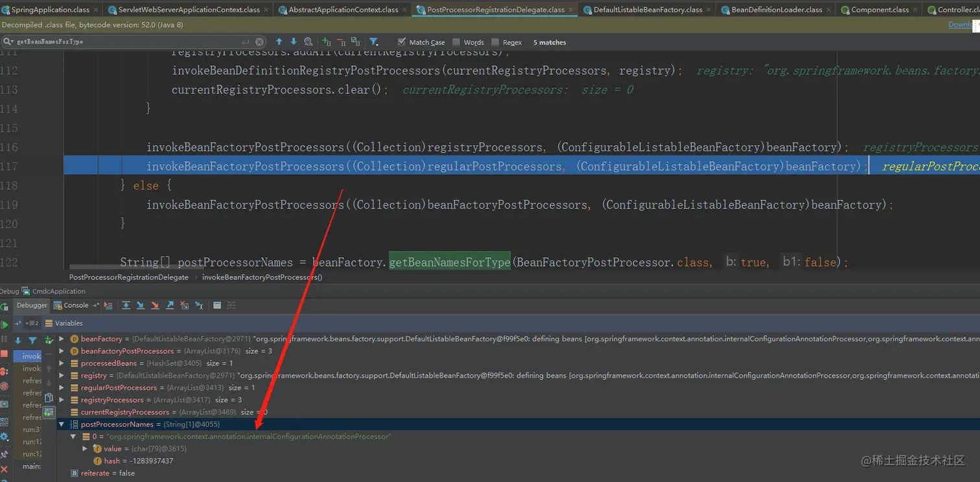Click View Breakpoints icon in debug sidebar
The width and height of the screenshot is (980, 482).
pos(4,371)
